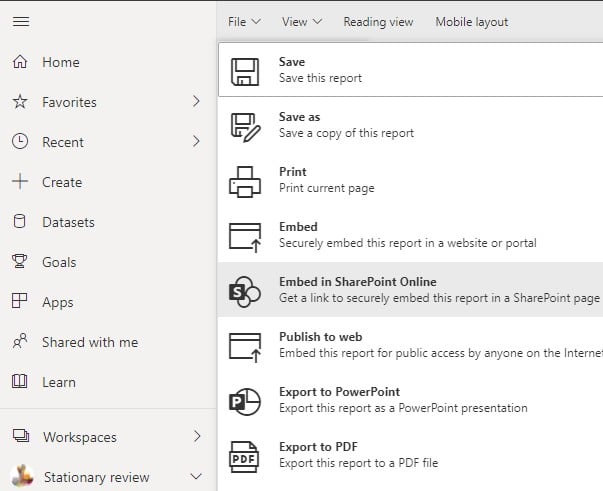Choose Export to PowerPoint
Screen dimensions: 603x491
[410, 400]
